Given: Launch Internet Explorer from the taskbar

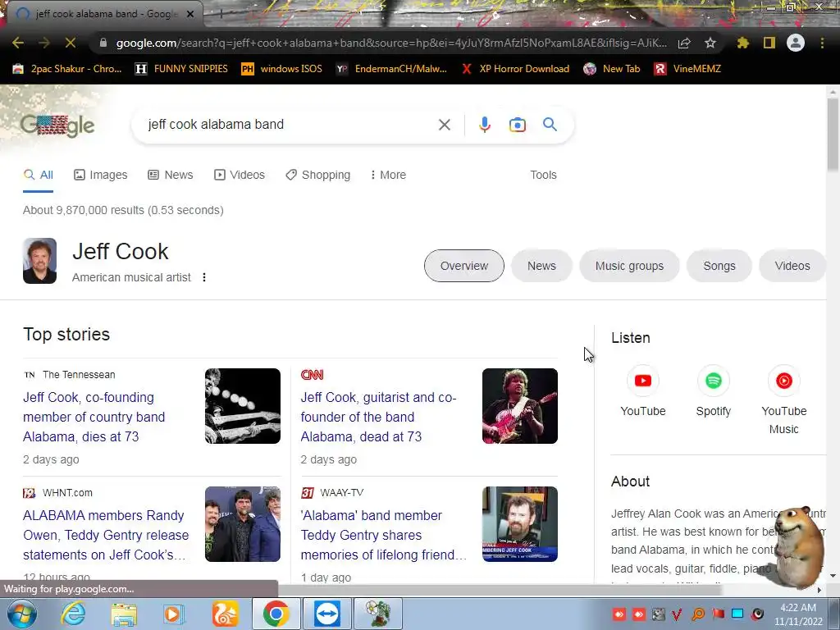Looking at the screenshot, I should (73, 614).
